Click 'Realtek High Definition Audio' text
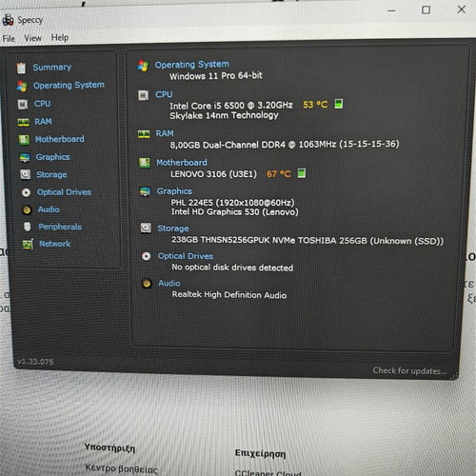This screenshot has height=476, width=476. point(229,295)
